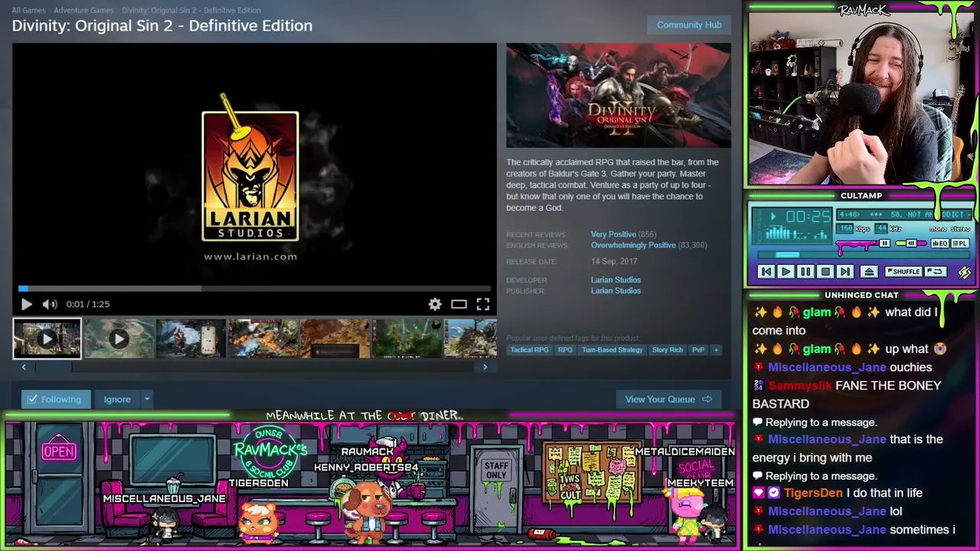Click the left arrow of thumbnail strip
Viewport: 980px width, 551px height.
click(24, 367)
